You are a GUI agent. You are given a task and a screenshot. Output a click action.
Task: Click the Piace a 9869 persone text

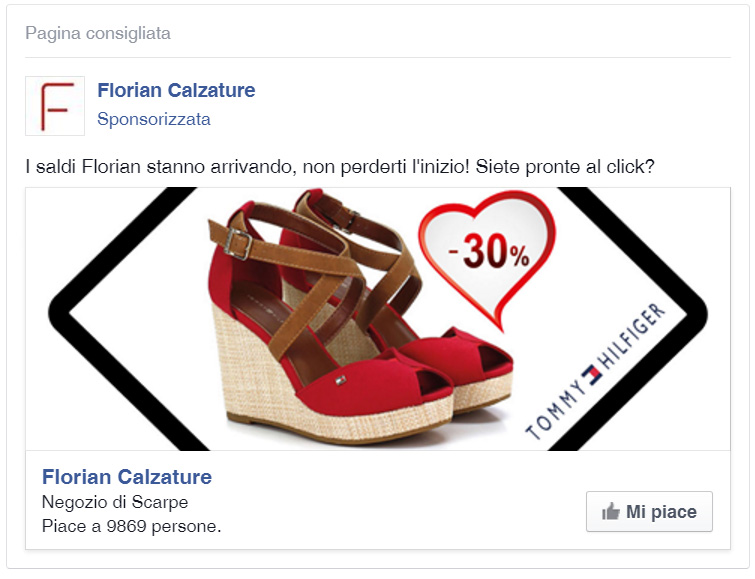click(x=131, y=526)
